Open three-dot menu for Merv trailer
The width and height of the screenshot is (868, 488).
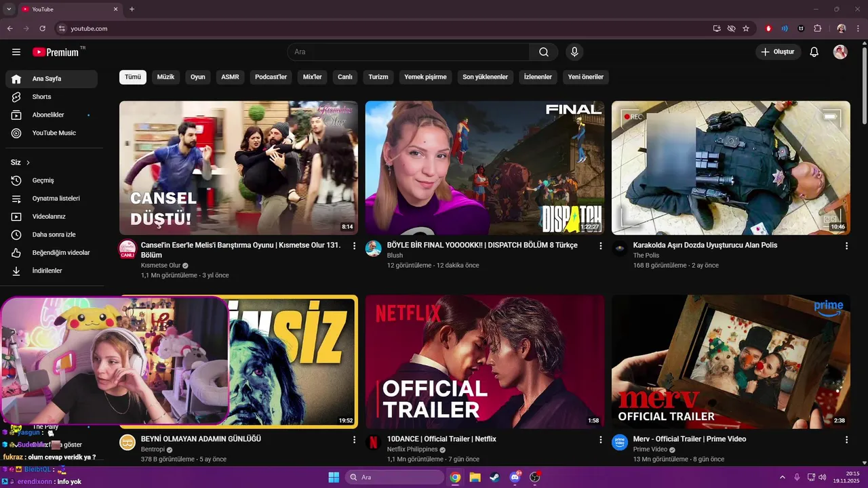tap(846, 440)
